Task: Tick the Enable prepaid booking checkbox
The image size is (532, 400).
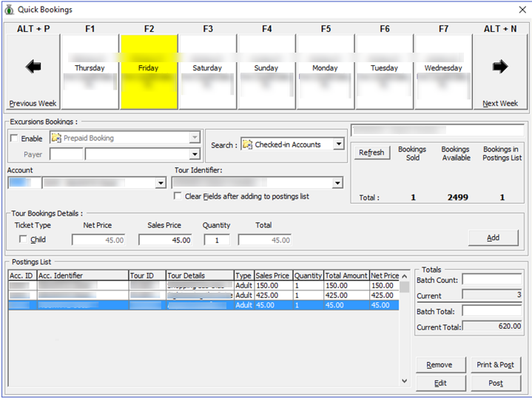Action: [14, 139]
